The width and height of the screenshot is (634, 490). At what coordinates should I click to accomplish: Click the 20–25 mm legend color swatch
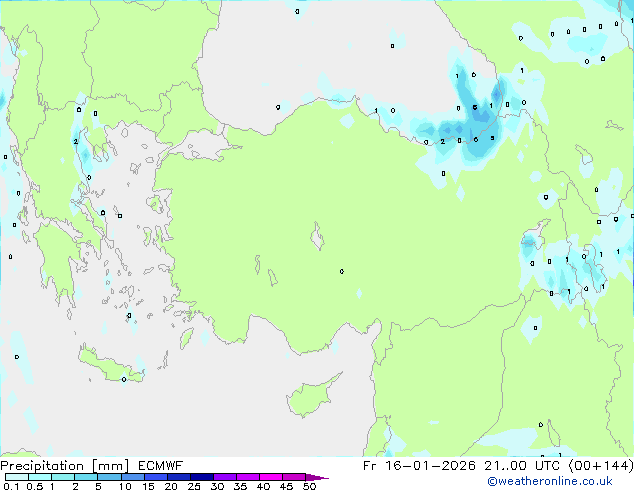[x=179, y=477]
